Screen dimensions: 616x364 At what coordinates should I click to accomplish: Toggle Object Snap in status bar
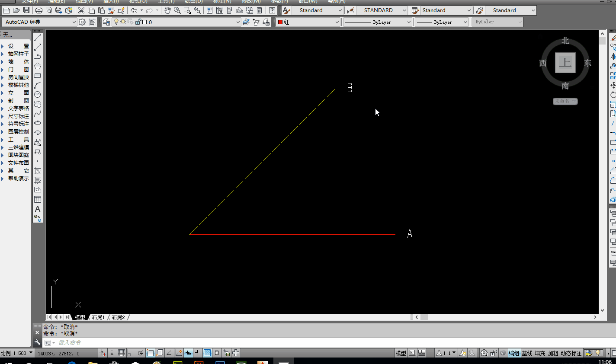(150, 353)
